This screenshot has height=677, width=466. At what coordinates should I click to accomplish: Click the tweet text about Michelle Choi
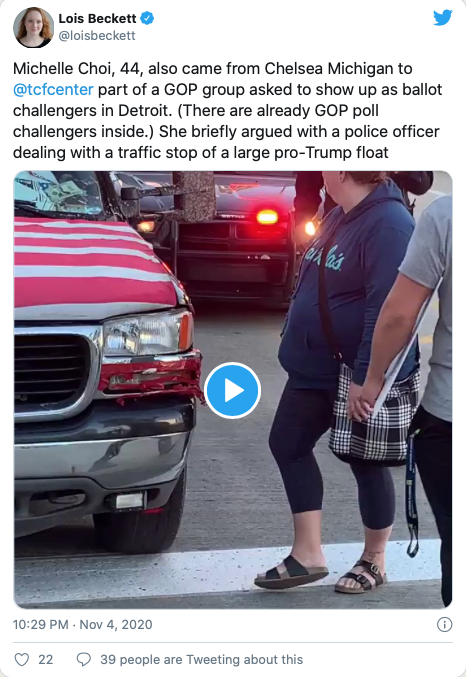coord(228,110)
